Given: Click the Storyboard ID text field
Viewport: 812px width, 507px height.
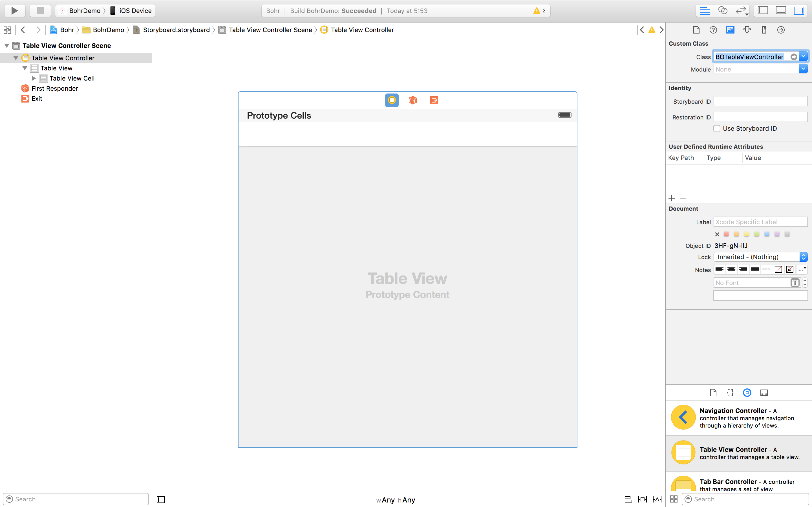Looking at the screenshot, I should (760, 101).
